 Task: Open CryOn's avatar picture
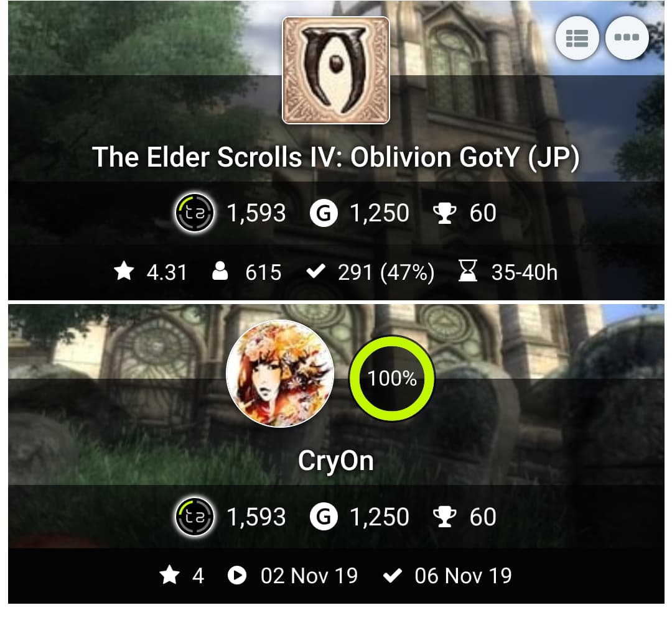(280, 374)
